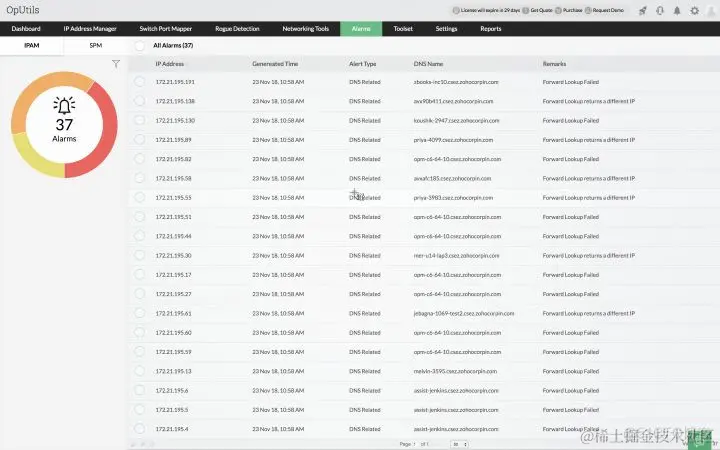Click the icon beside Get Quote
The image size is (720, 450).
click(526, 10)
